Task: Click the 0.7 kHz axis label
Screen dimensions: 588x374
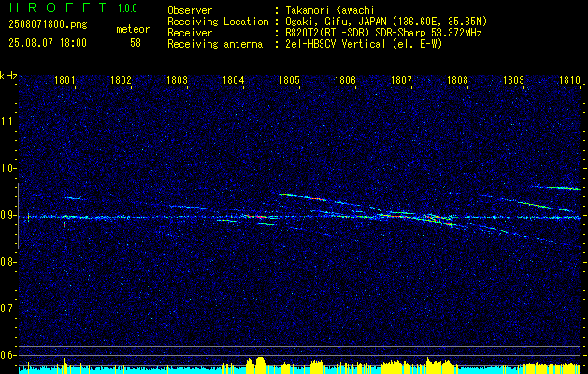Action: click(7, 309)
